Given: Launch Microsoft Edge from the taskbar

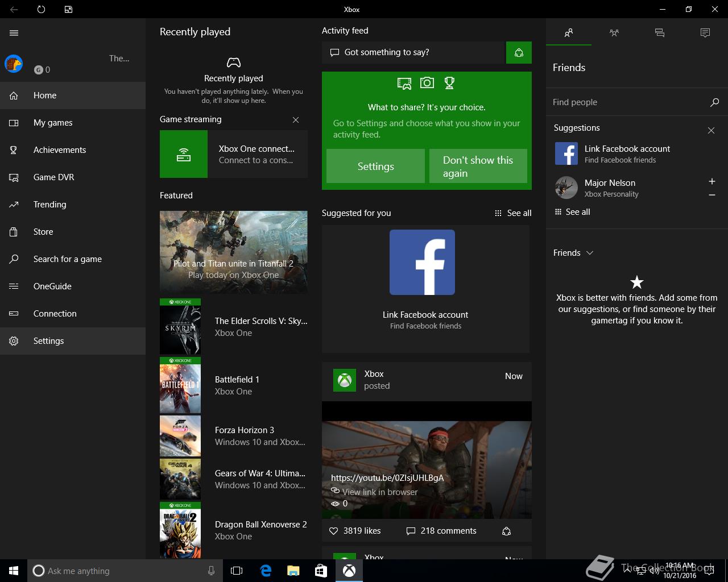Looking at the screenshot, I should click(265, 571).
